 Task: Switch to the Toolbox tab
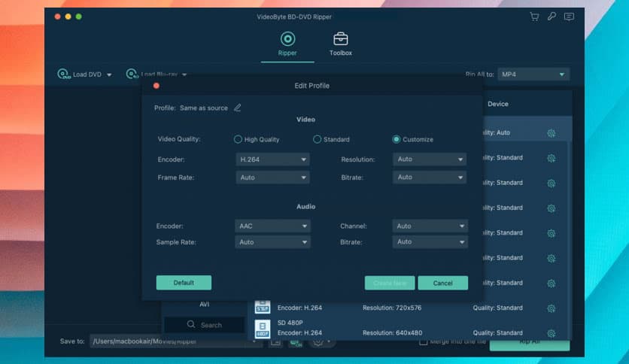coord(341,44)
